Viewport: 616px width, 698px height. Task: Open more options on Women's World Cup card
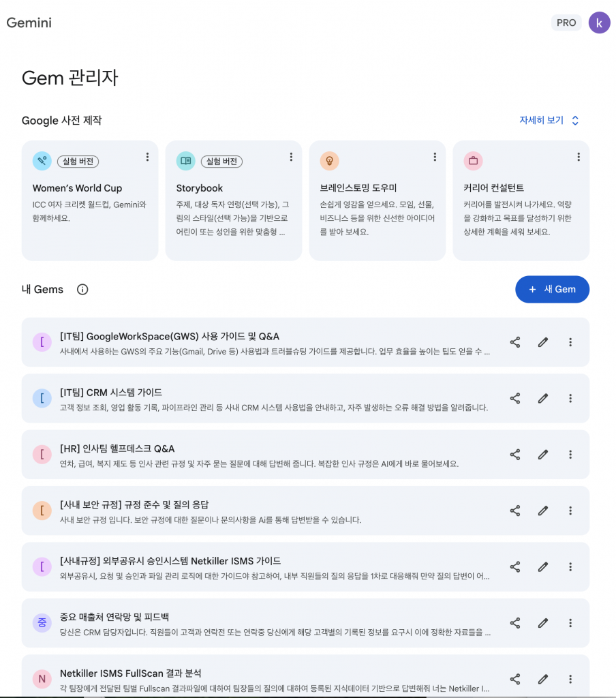(x=147, y=157)
